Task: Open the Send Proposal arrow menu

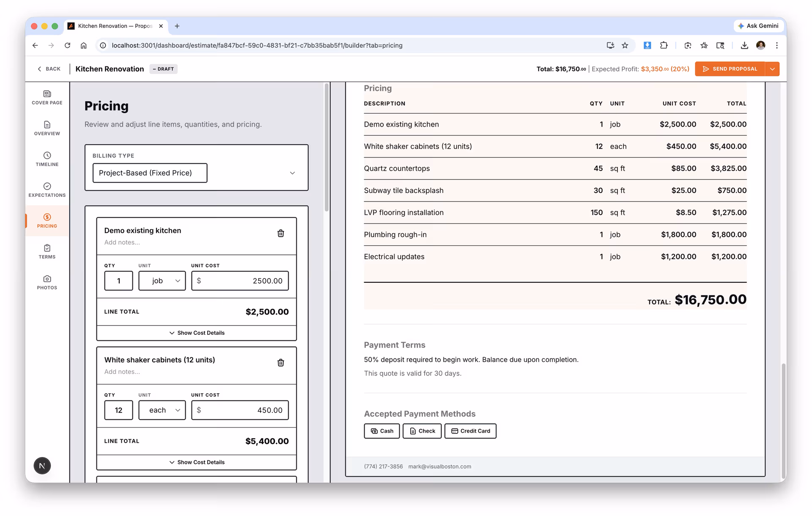Action: coord(772,69)
